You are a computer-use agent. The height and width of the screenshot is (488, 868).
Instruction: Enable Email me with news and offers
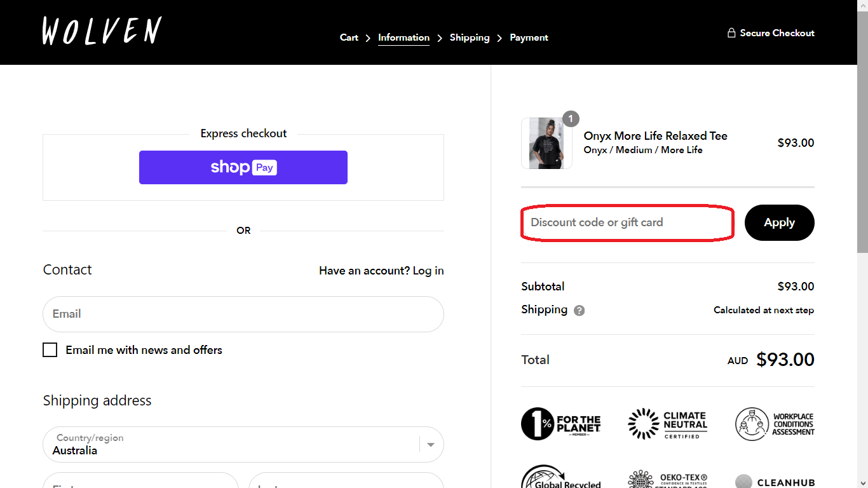pos(50,349)
